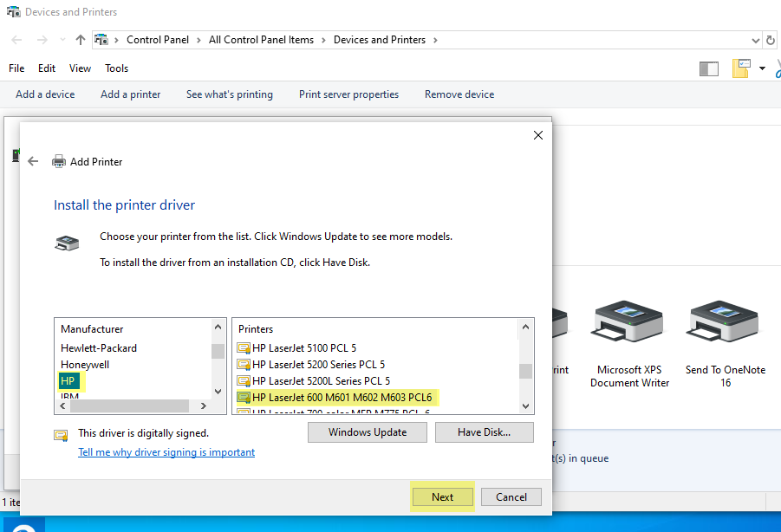The image size is (781, 532).
Task: Open the Tools menu
Action: coord(116,68)
